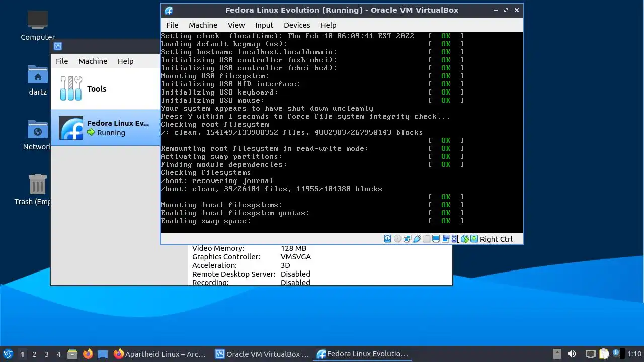Click the wired network tray icon

(x=591, y=354)
